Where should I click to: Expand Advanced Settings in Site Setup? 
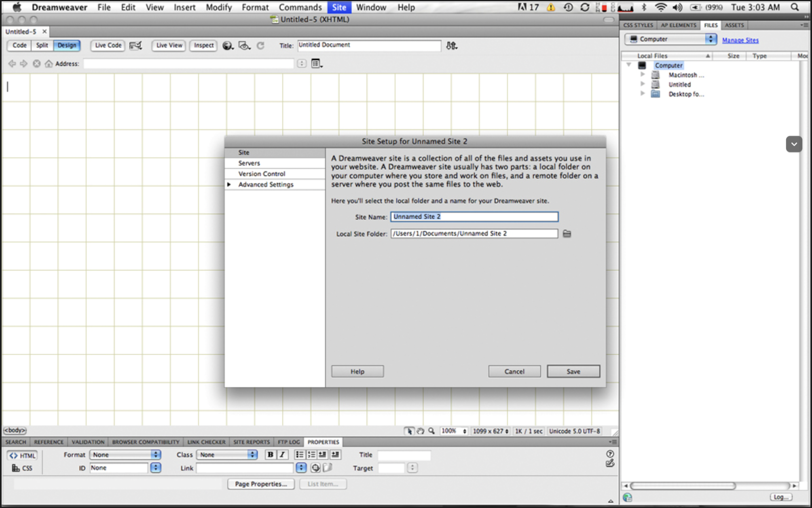[229, 184]
